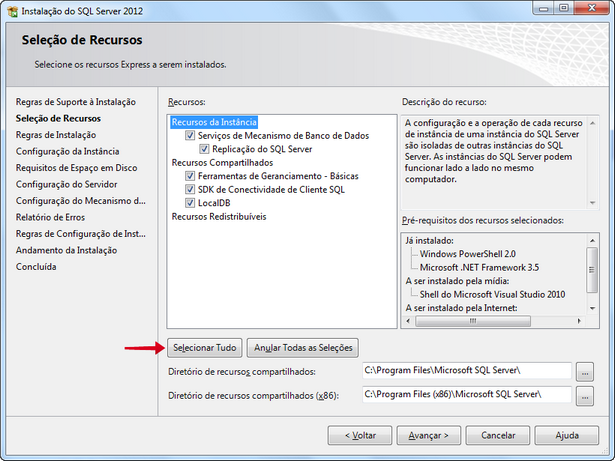Select the Recursos da Instância tree node
Image resolution: width=615 pixels, height=461 pixels.
tap(214, 122)
